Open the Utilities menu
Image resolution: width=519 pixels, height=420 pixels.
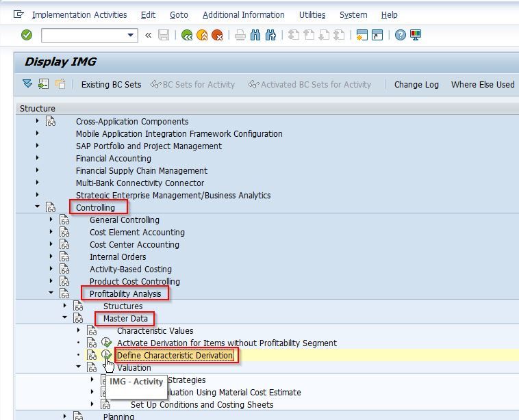coord(312,15)
